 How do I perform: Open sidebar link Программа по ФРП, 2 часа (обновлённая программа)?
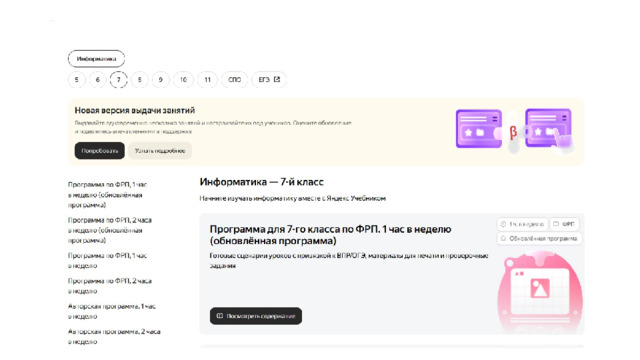point(110,230)
